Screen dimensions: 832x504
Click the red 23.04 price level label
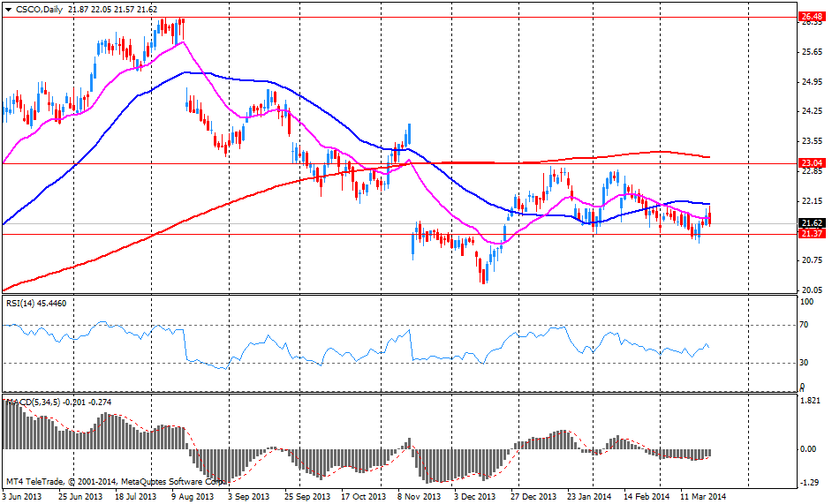click(812, 163)
